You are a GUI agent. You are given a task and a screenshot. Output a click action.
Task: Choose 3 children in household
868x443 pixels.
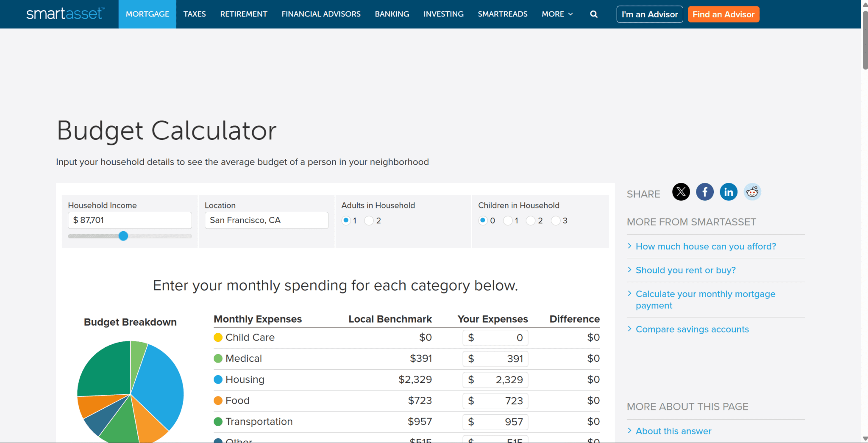click(x=556, y=221)
